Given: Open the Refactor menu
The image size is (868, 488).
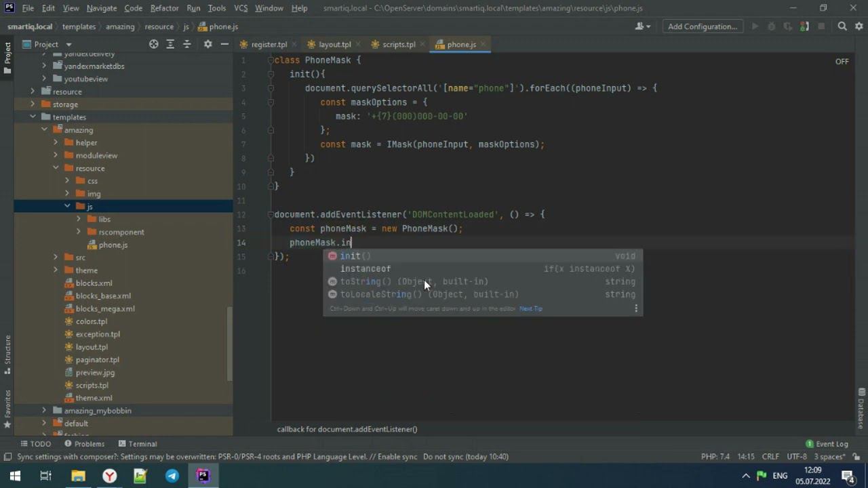Looking at the screenshot, I should [164, 8].
